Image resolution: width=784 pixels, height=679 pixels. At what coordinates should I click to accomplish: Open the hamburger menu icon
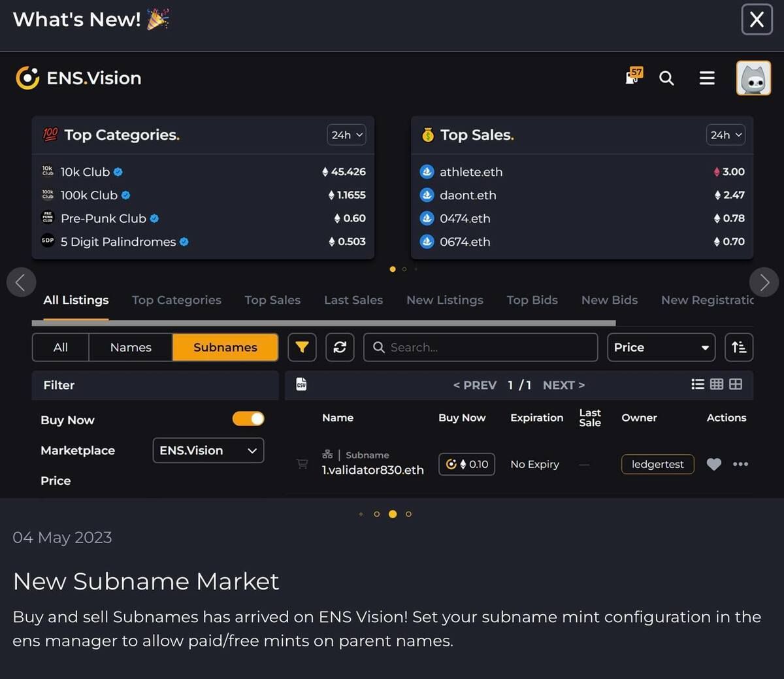tap(707, 78)
